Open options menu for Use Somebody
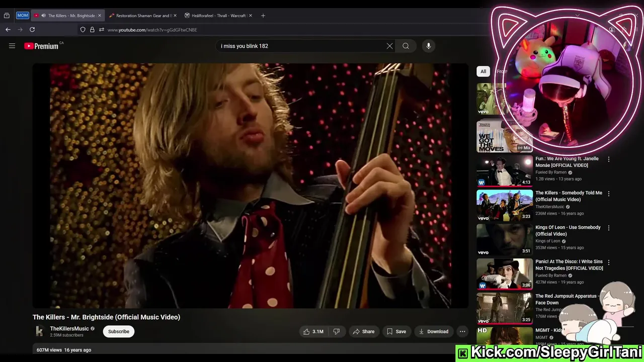The image size is (644, 362). [x=609, y=228]
